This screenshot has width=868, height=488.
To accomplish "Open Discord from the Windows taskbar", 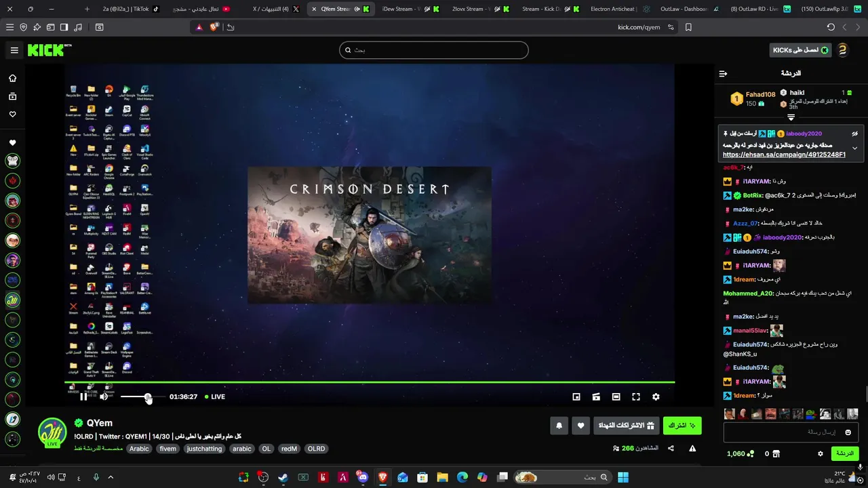I will [x=363, y=477].
